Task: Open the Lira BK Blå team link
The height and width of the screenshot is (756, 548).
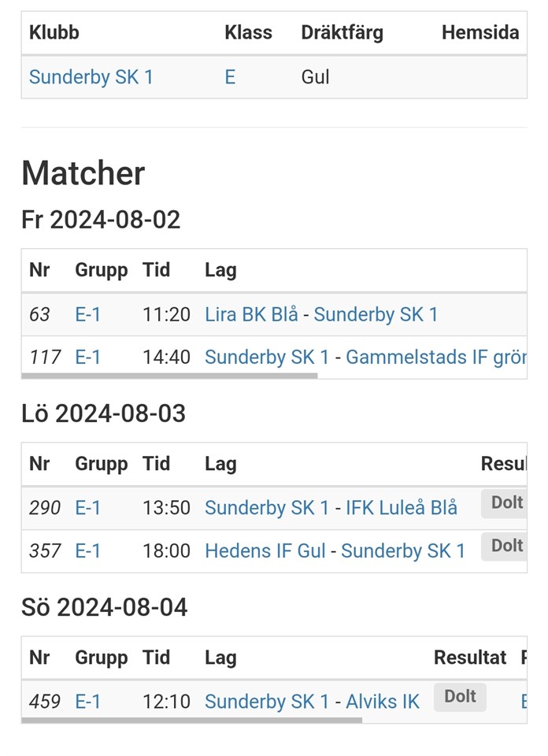Action: point(251,315)
